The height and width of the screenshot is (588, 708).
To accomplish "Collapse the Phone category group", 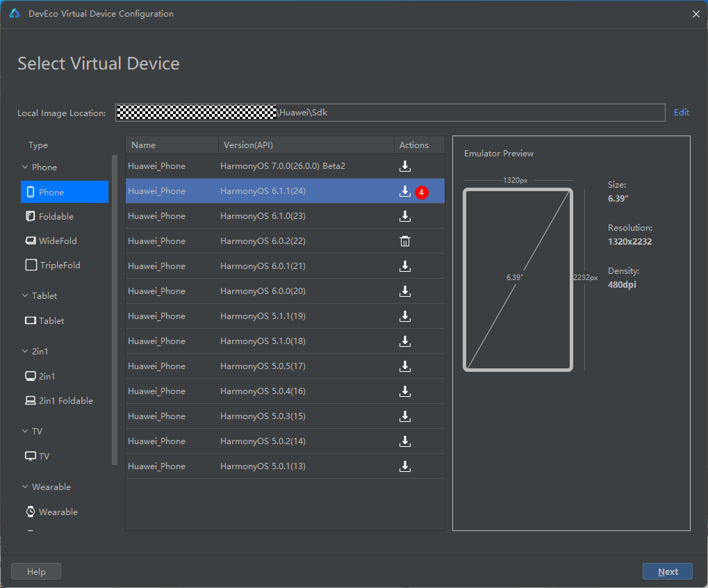I will click(25, 167).
